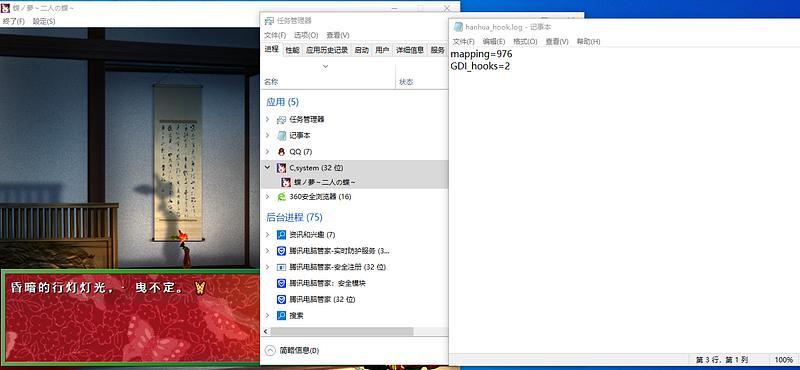Click left arrow of Task Manager scrollbar
The height and width of the screenshot is (370, 800).
265,332
